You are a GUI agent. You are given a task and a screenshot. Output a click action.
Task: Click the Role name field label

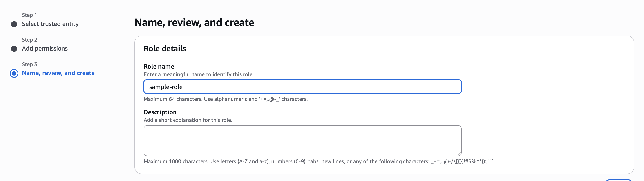(x=159, y=67)
